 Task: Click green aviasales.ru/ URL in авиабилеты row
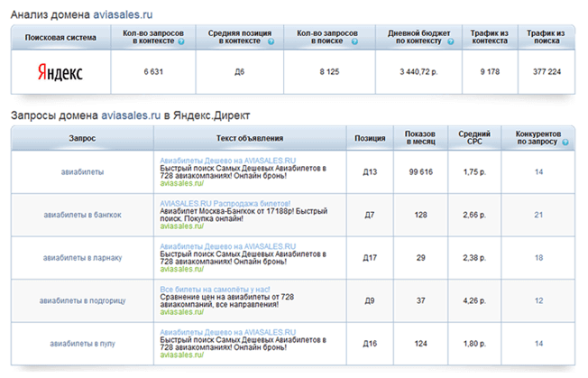coord(182,183)
